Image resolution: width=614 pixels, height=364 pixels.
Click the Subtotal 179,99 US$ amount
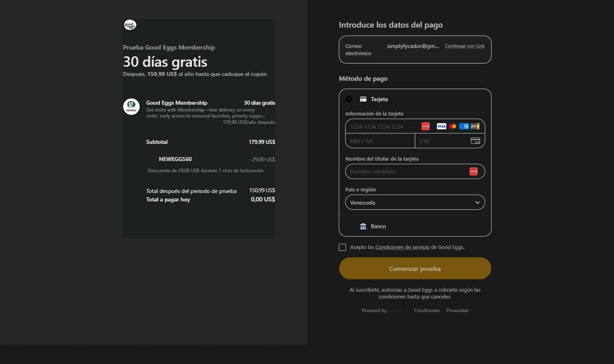pos(262,142)
